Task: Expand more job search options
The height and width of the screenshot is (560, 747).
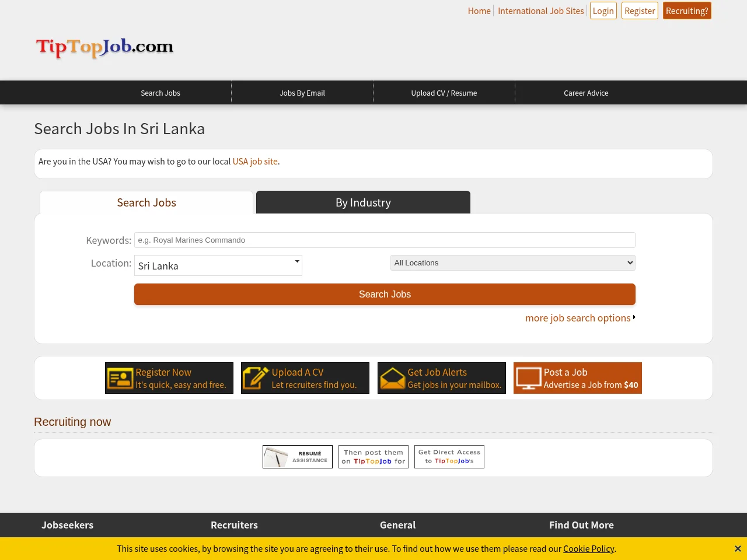Action: point(580,318)
